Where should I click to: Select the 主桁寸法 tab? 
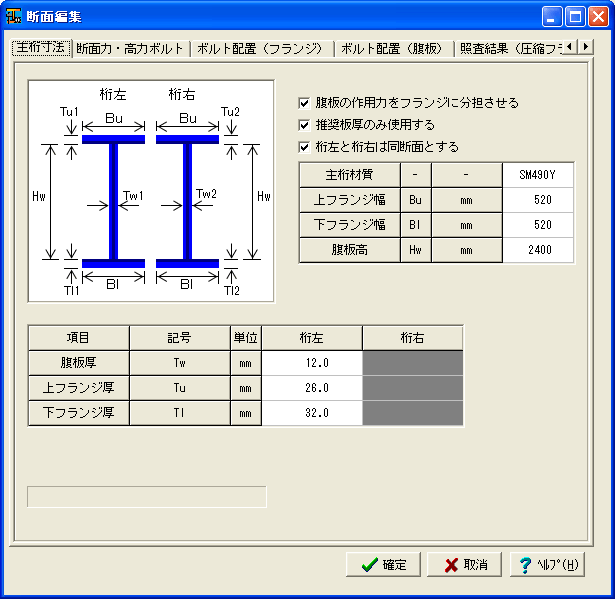pyautogui.click(x=41, y=48)
